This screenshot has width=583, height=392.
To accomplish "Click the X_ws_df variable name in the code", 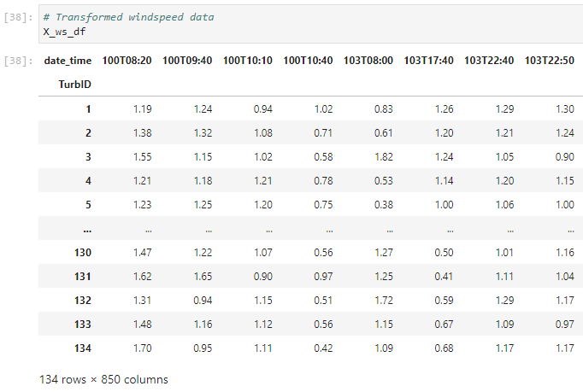I will [64, 32].
